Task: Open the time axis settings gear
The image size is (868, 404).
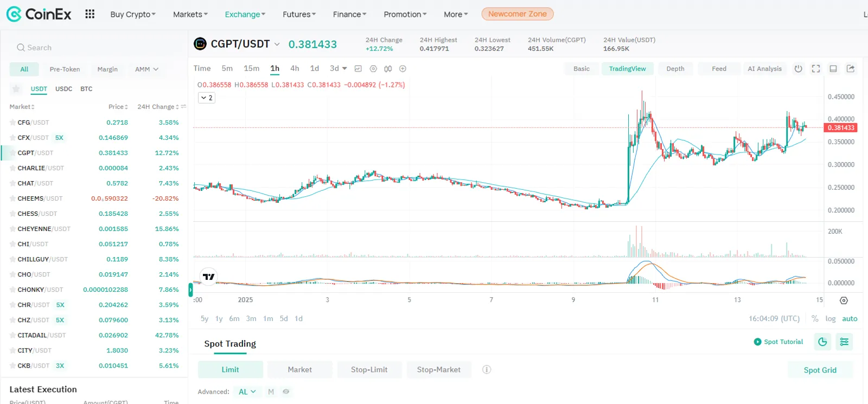Action: coord(844,300)
